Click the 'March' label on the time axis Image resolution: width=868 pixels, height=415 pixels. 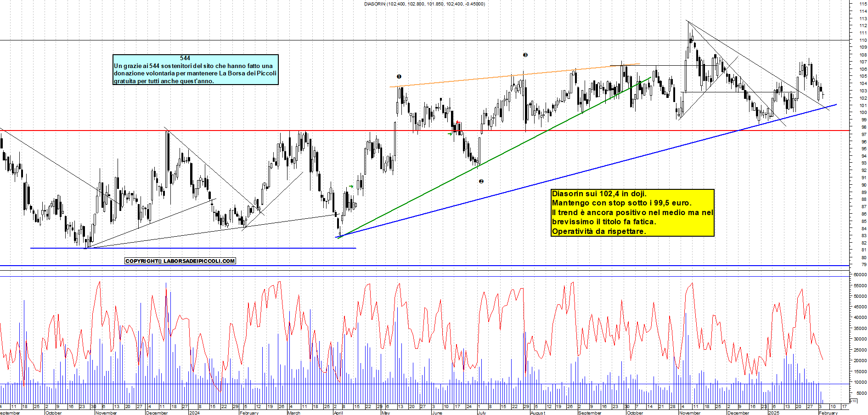(294, 413)
